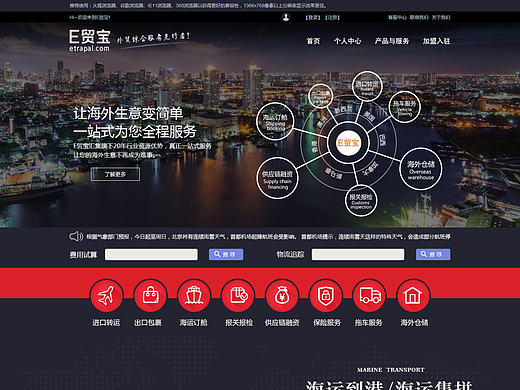
Task: Open the house 海外仓储 icon
Action: point(413,296)
